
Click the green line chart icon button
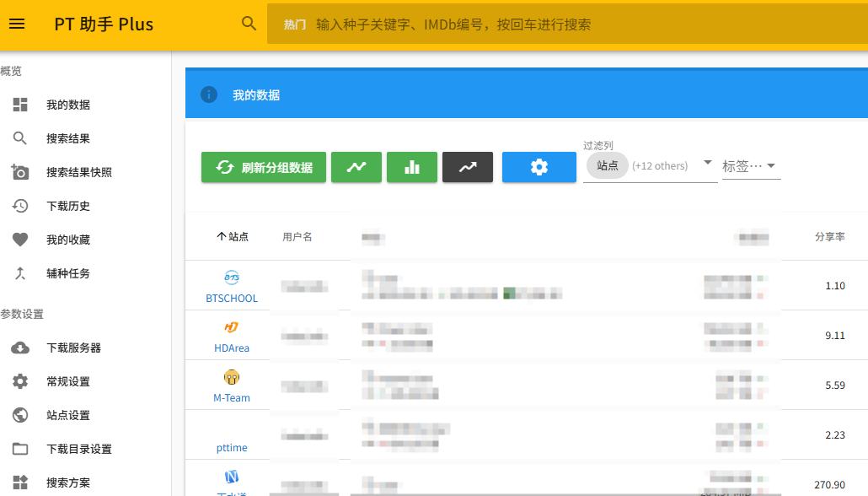356,167
